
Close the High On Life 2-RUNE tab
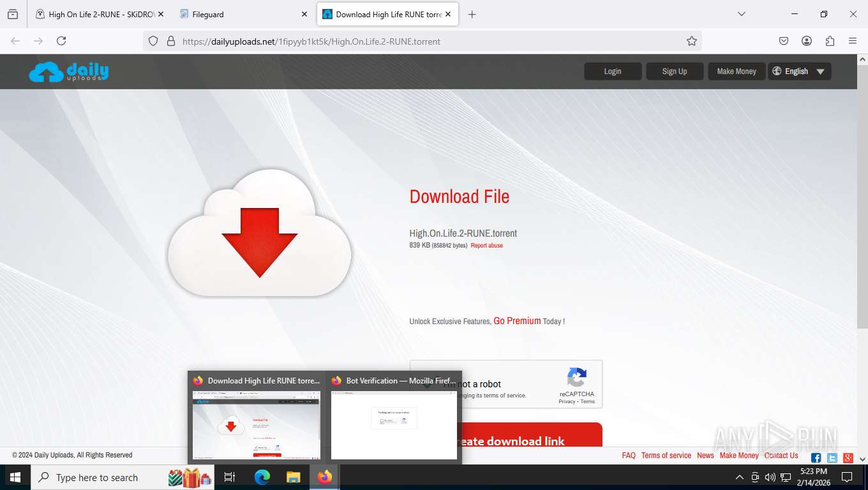160,14
